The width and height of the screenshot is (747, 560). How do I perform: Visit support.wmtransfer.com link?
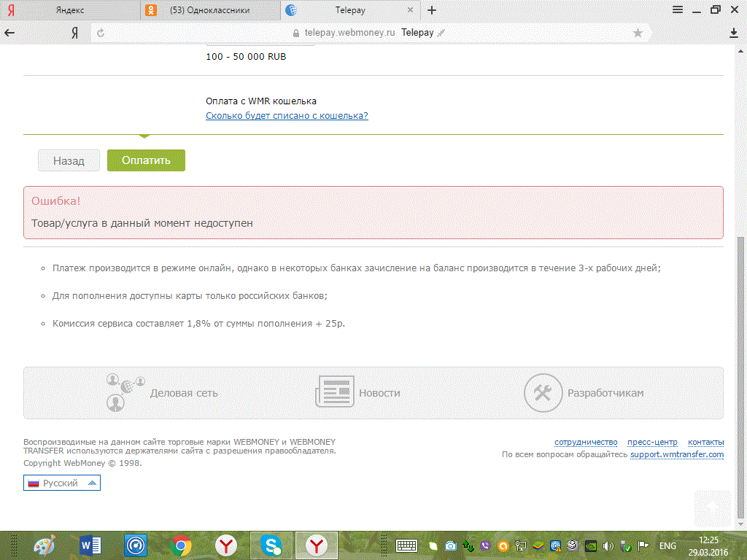point(677,455)
